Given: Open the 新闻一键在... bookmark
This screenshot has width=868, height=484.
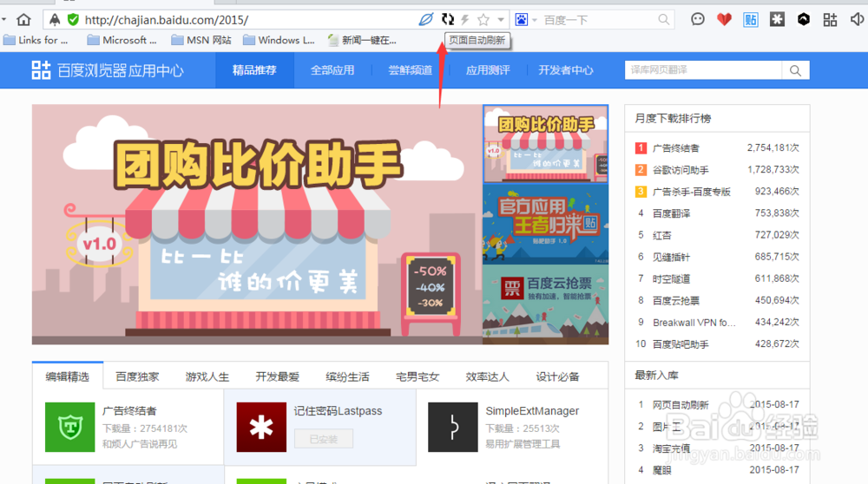Looking at the screenshot, I should click(362, 41).
